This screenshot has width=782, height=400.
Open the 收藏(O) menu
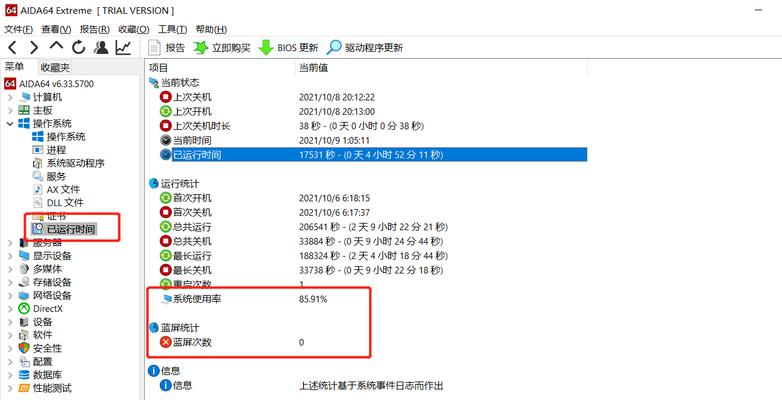pyautogui.click(x=134, y=29)
